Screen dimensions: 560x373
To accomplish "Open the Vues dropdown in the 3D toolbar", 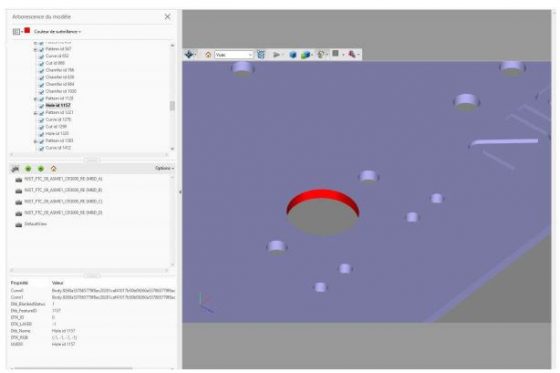I will coord(234,55).
